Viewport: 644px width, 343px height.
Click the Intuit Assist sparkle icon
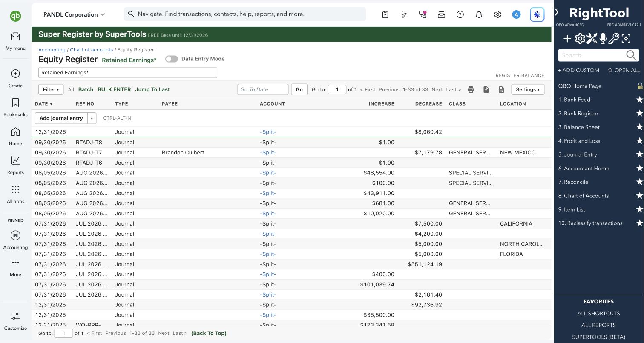537,14
